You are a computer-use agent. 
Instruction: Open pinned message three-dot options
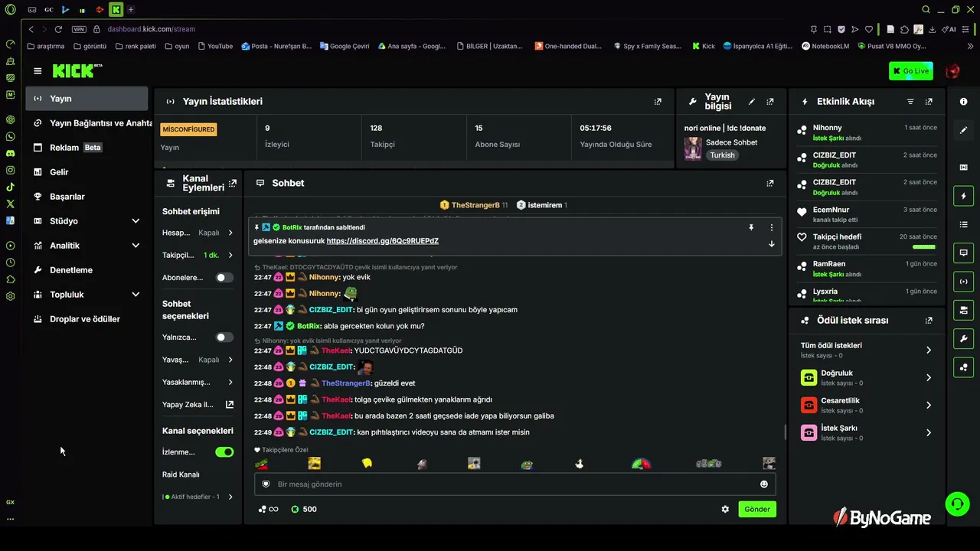point(771,227)
